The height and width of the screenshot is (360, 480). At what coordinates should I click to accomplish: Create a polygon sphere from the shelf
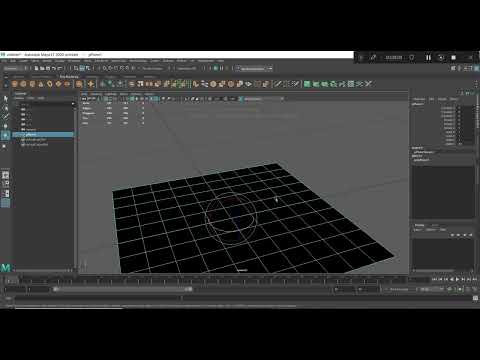[x=15, y=84]
